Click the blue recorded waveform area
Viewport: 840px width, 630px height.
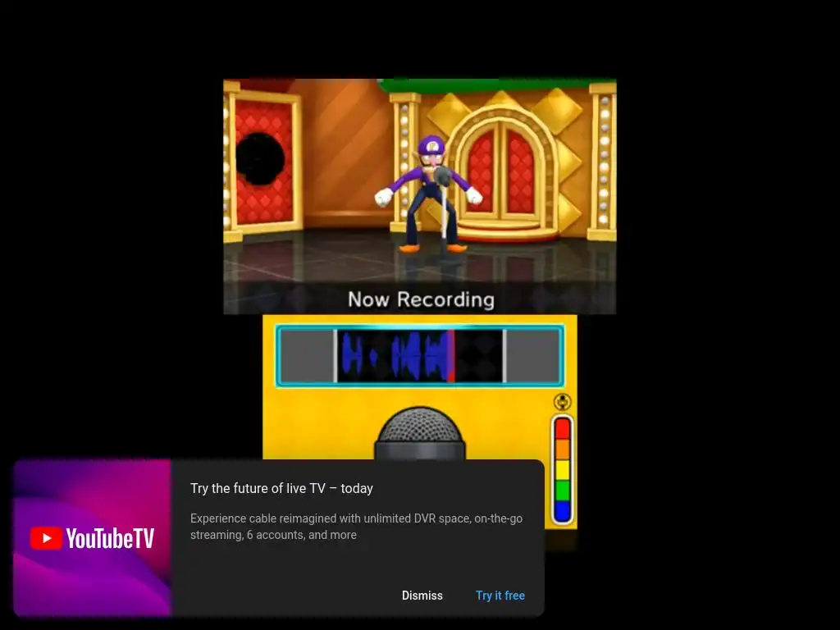click(395, 356)
